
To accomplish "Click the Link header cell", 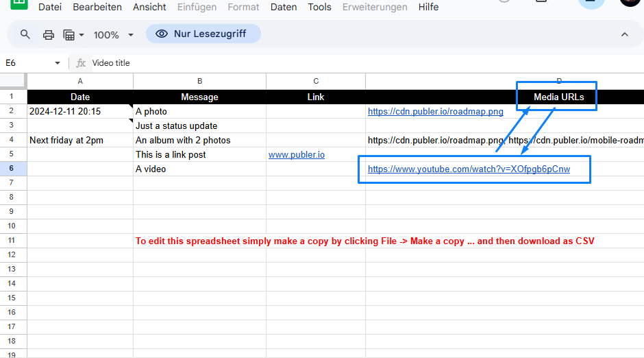I will (x=316, y=97).
